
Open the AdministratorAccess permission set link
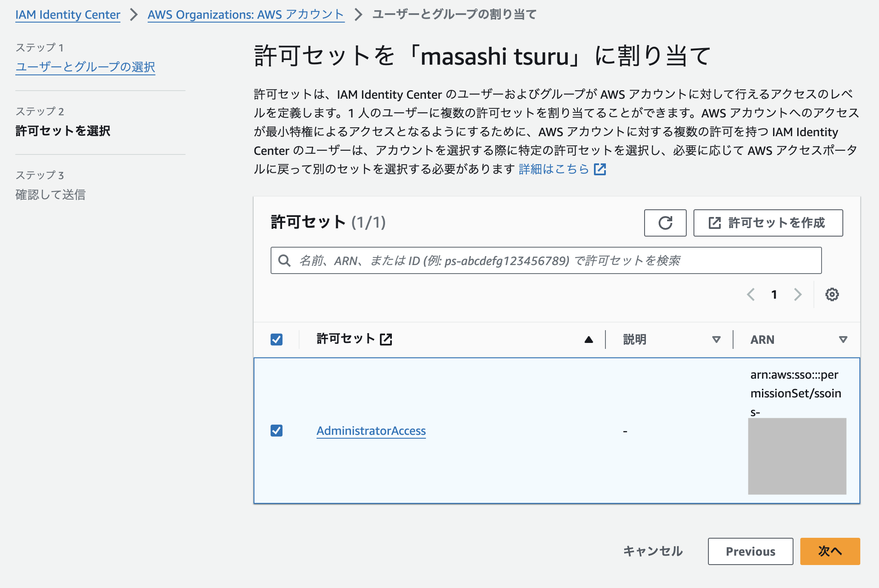(x=371, y=431)
